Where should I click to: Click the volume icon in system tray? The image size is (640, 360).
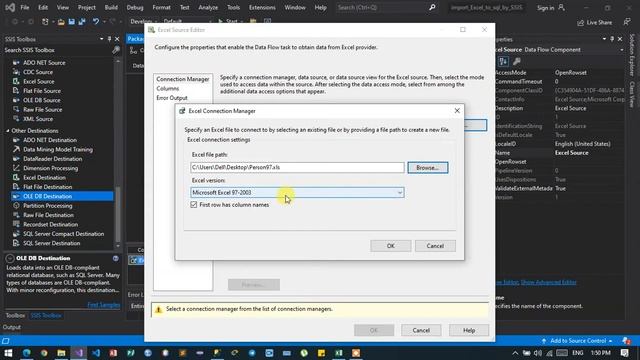[x=538, y=353]
